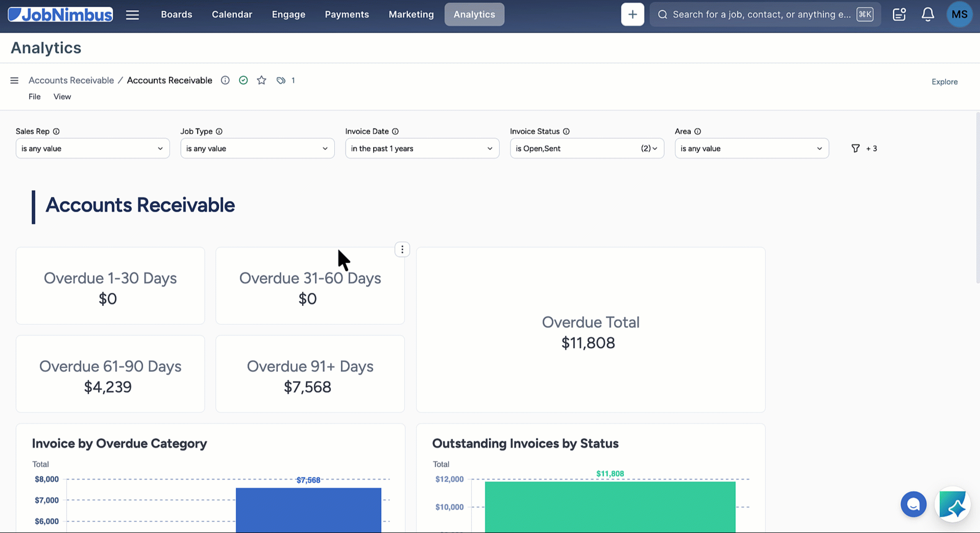Click the page vertical scrollbar
The image size is (980, 533).
coord(977,198)
